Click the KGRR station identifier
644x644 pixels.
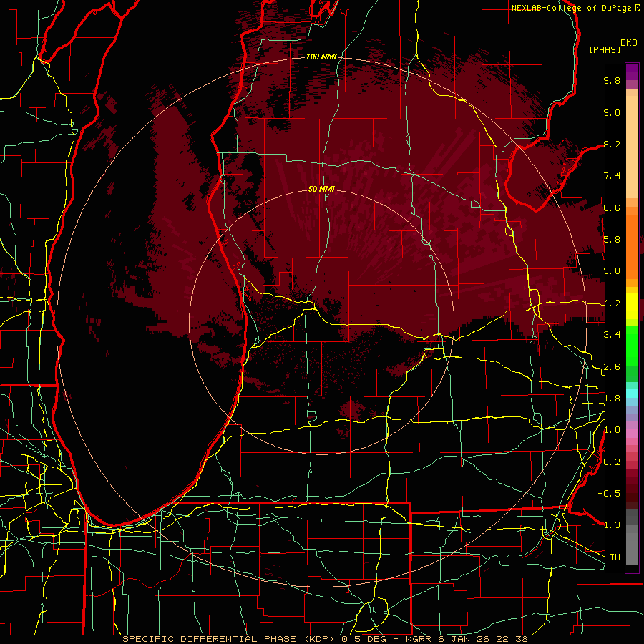[x=419, y=639]
